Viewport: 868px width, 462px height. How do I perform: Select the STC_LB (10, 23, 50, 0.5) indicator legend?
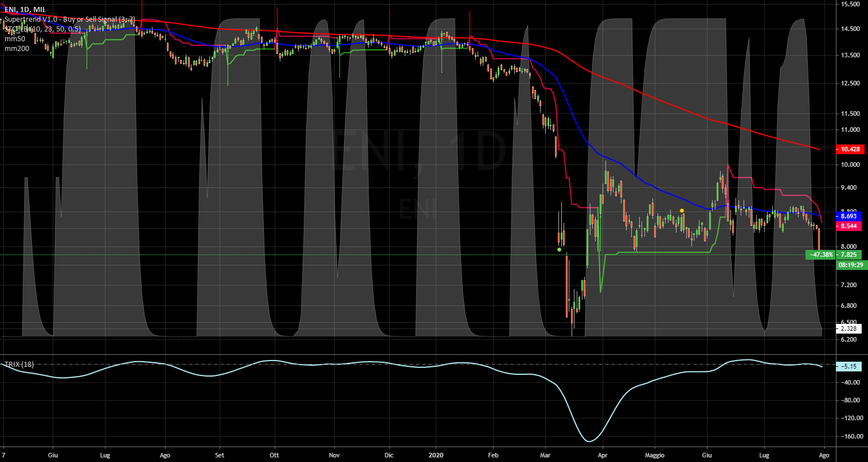tap(43, 29)
